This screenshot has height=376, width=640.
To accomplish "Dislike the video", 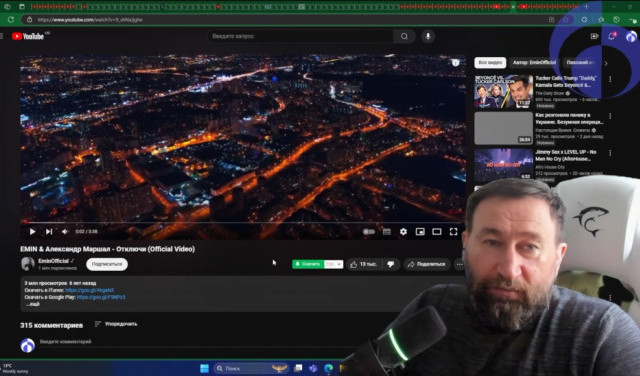I will click(391, 264).
